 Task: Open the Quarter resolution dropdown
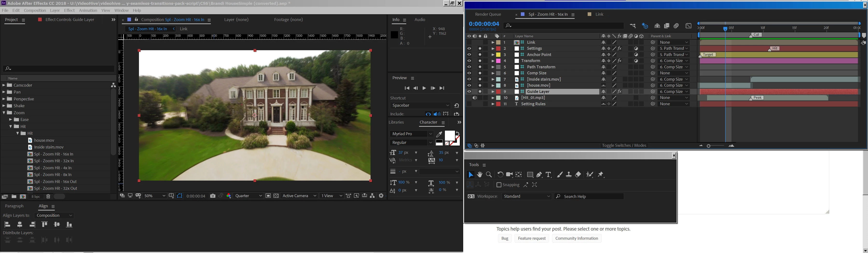click(249, 196)
